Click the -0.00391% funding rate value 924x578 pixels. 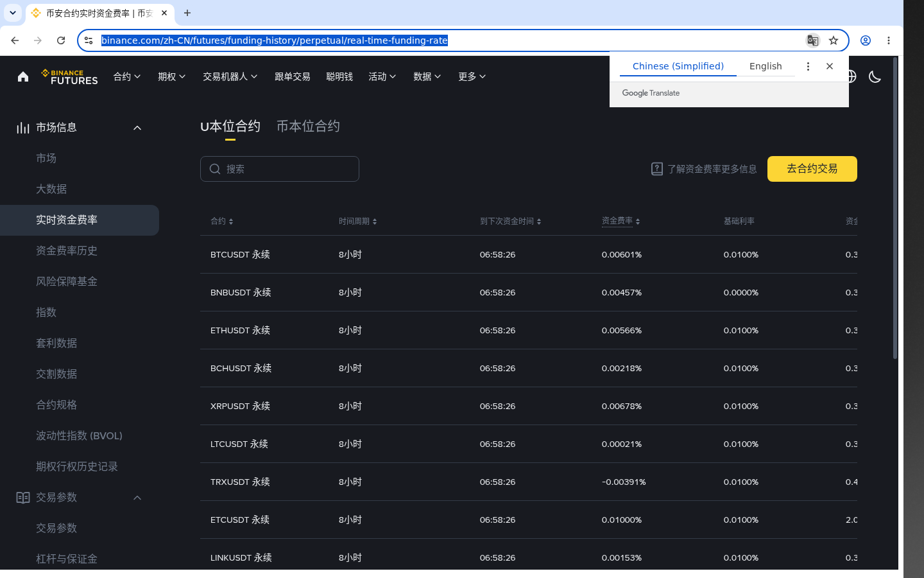(624, 482)
